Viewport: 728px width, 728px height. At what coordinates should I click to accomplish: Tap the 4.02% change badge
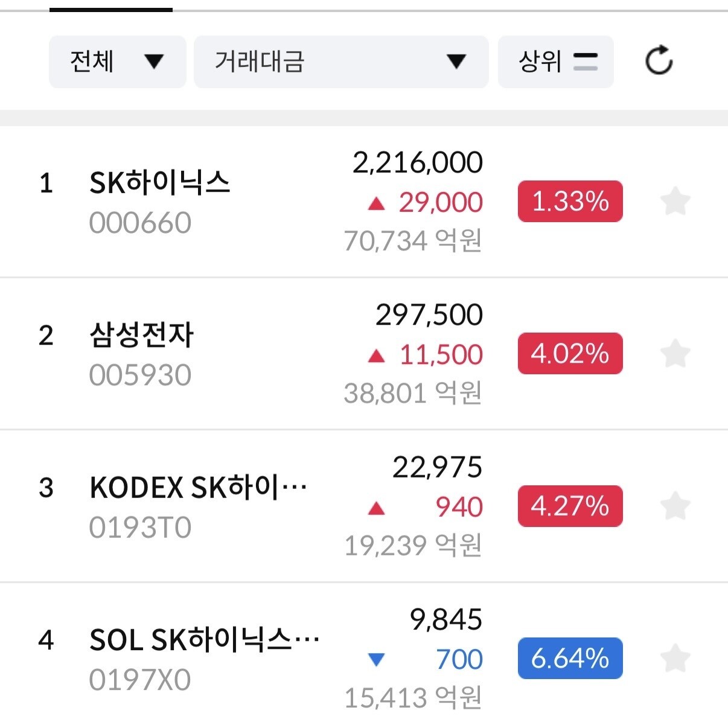(x=570, y=353)
